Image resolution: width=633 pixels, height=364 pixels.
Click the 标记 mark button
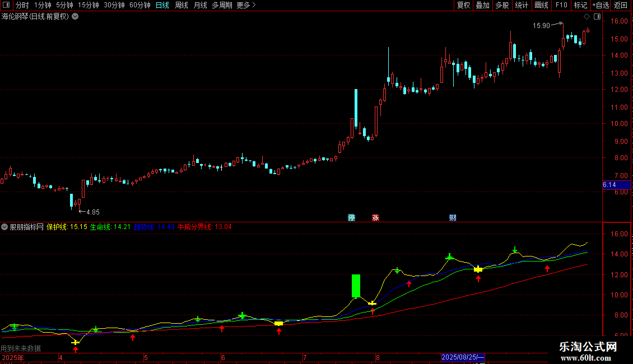580,5
